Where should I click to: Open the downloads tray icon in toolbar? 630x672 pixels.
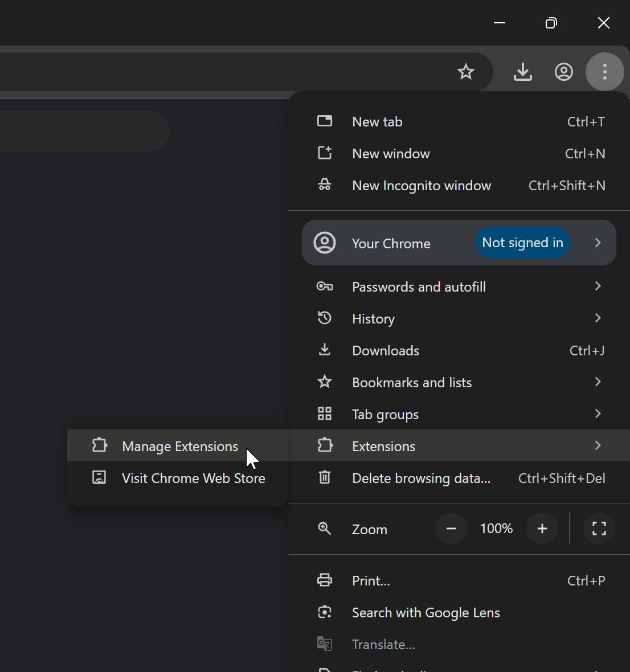point(522,72)
